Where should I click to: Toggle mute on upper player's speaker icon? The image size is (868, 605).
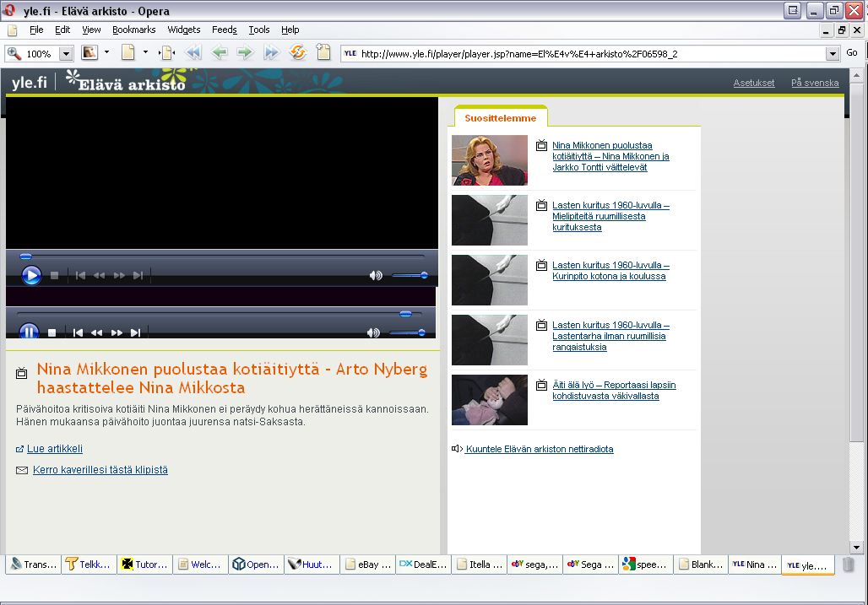(x=376, y=275)
